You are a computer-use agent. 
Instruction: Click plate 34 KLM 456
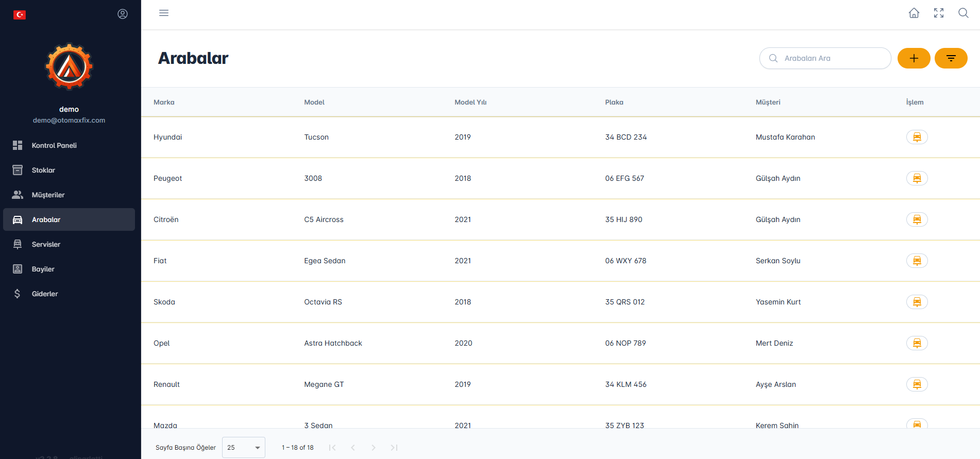click(626, 384)
